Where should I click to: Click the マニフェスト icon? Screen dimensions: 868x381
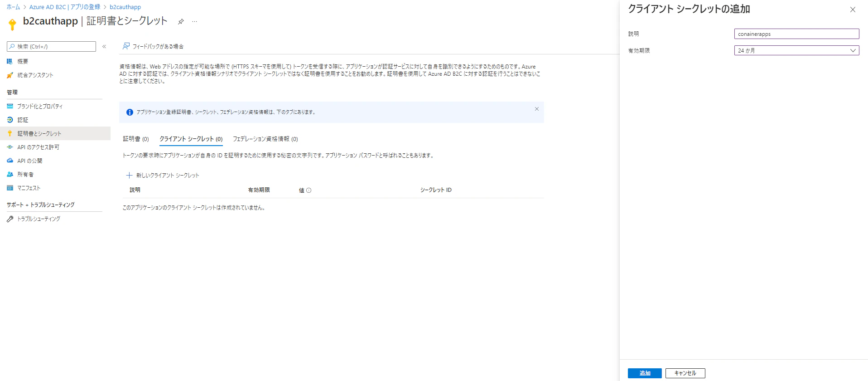click(x=10, y=188)
